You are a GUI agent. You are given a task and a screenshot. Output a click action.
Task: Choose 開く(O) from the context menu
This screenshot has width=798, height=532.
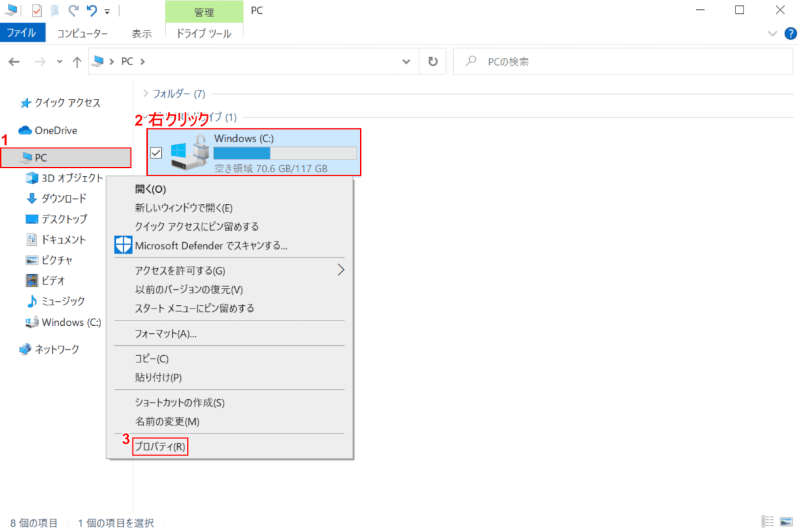coord(150,190)
